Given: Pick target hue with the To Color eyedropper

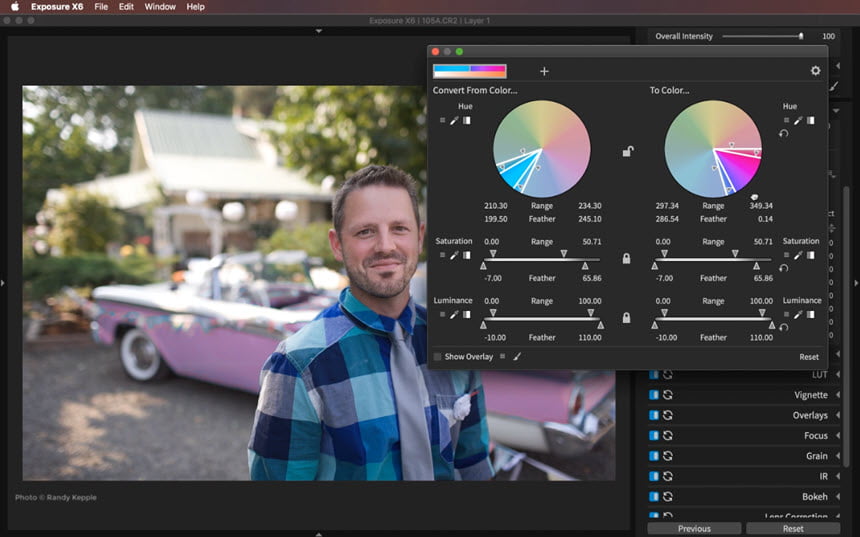Looking at the screenshot, I should coord(798,121).
